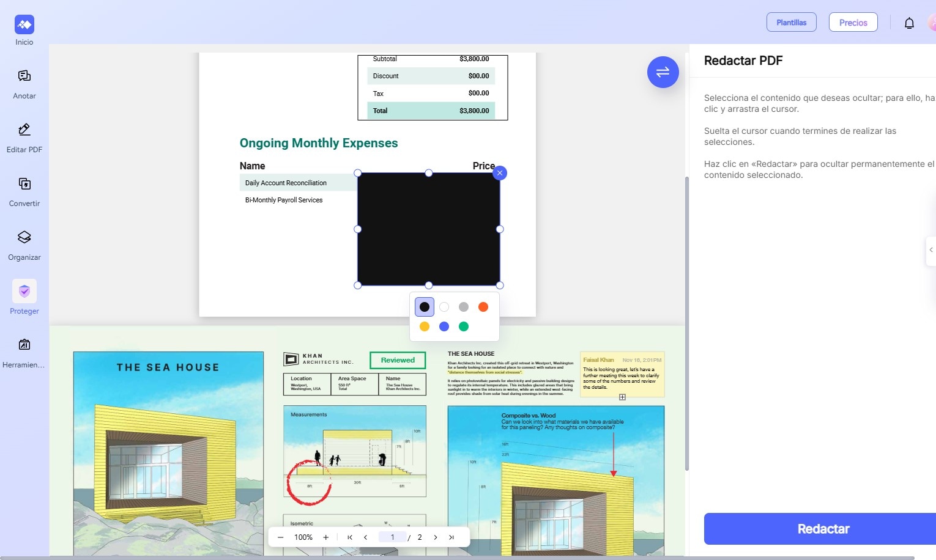Remove the redaction box with its X
The image size is (936, 560).
(x=500, y=173)
